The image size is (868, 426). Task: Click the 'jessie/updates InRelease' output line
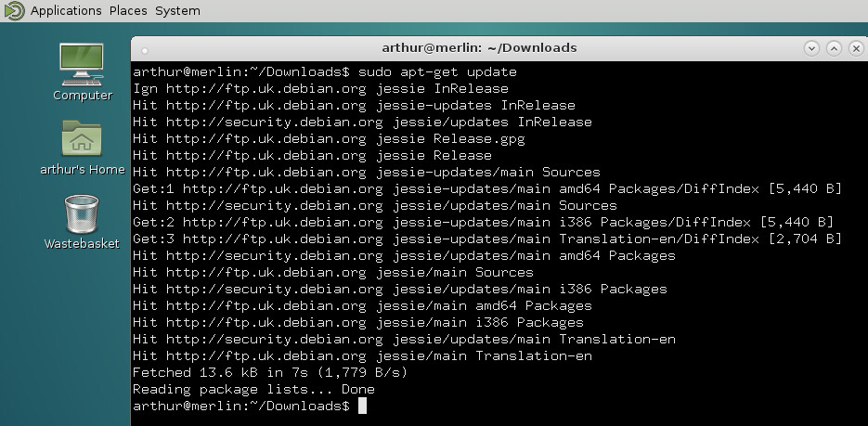tap(362, 122)
